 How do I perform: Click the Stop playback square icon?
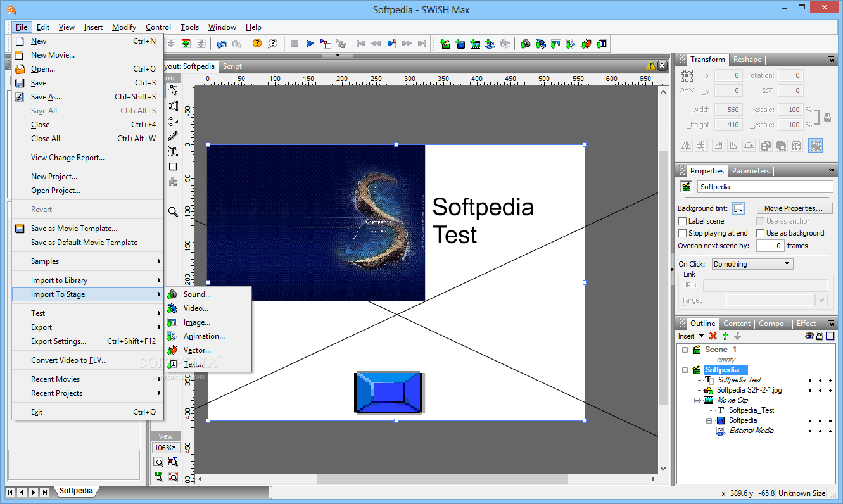(295, 44)
